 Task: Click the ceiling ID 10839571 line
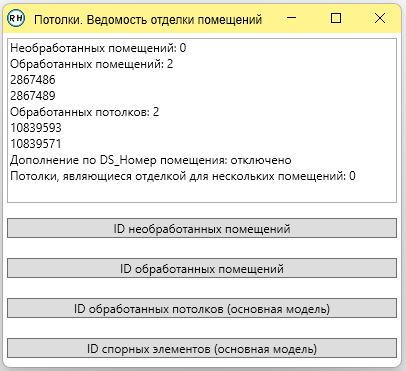pos(36,144)
